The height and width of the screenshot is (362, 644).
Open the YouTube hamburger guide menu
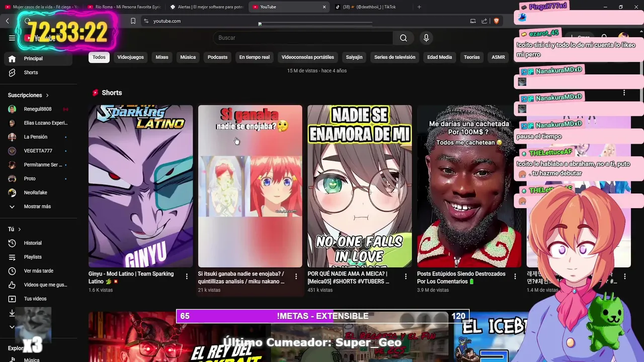(12, 38)
